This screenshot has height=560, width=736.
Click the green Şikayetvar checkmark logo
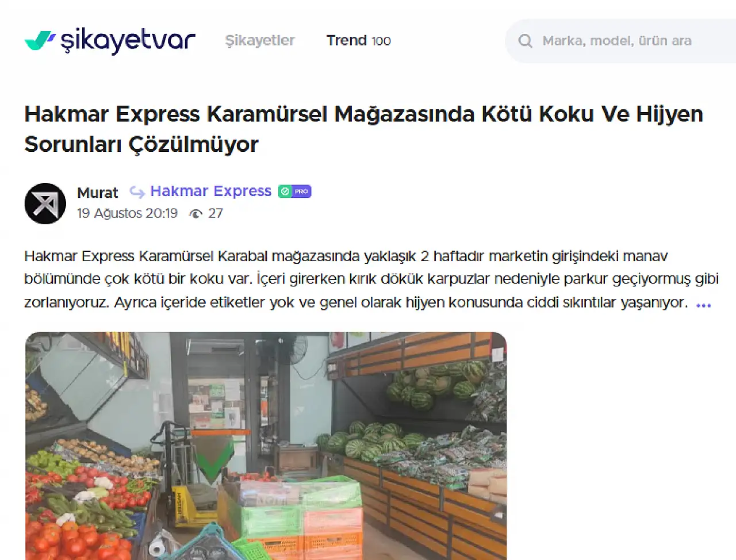(x=40, y=40)
